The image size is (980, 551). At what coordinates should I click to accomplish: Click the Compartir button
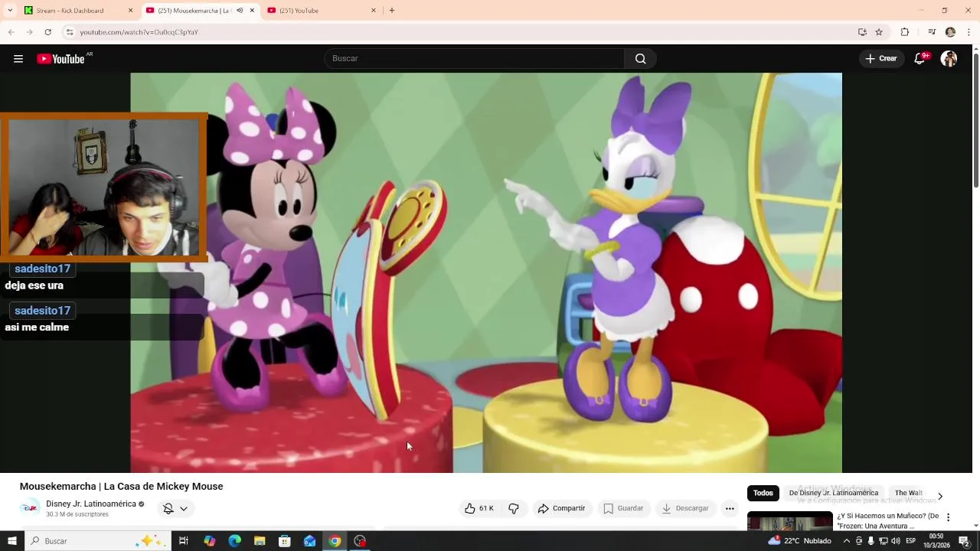pyautogui.click(x=562, y=508)
